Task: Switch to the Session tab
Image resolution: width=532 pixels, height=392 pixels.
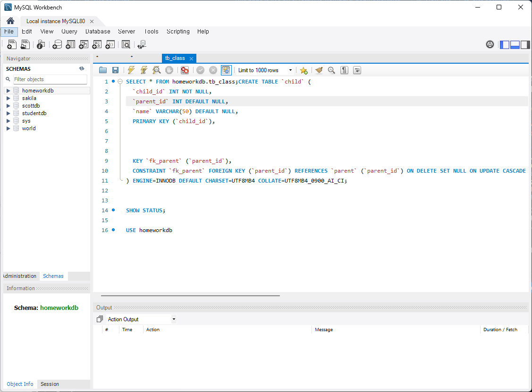Action: [x=50, y=384]
